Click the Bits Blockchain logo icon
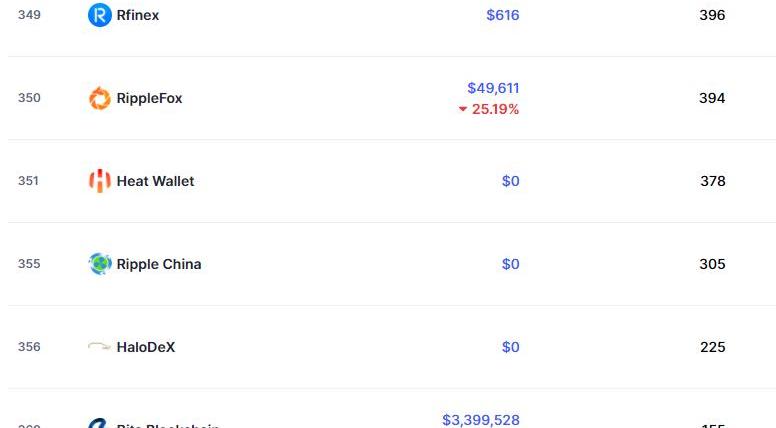 tap(98, 424)
